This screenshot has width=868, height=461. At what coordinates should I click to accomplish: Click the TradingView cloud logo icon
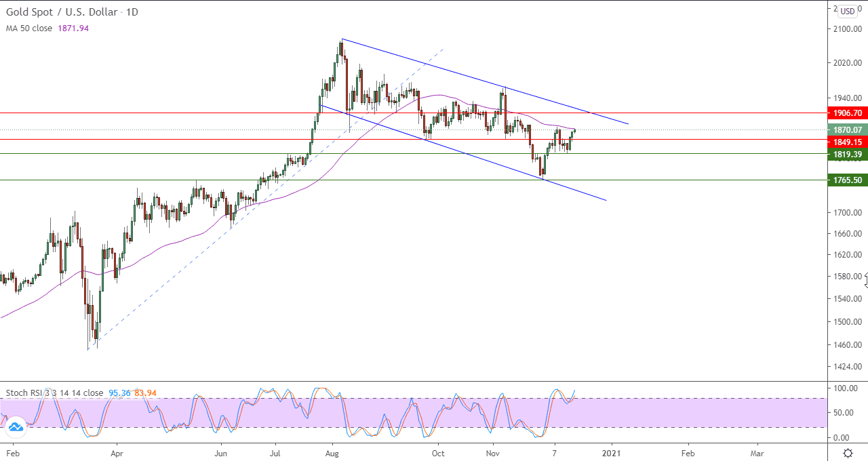pos(16,427)
